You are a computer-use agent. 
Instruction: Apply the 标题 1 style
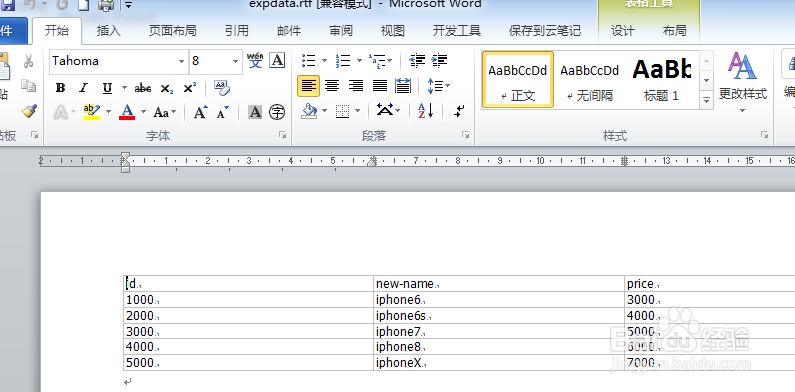[x=662, y=79]
